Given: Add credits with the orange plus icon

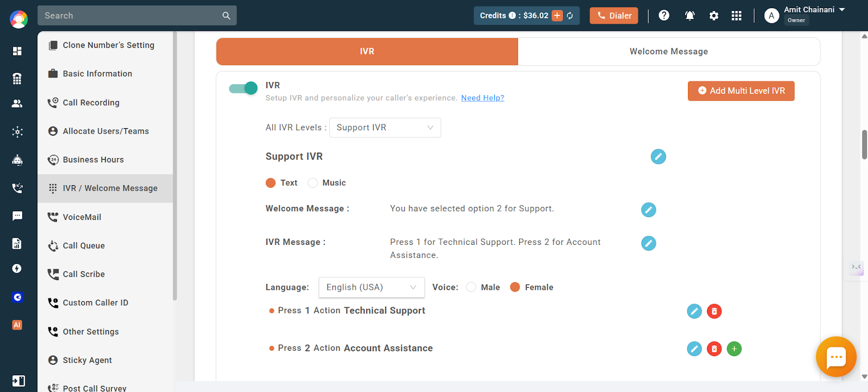Looking at the screenshot, I should 557,16.
